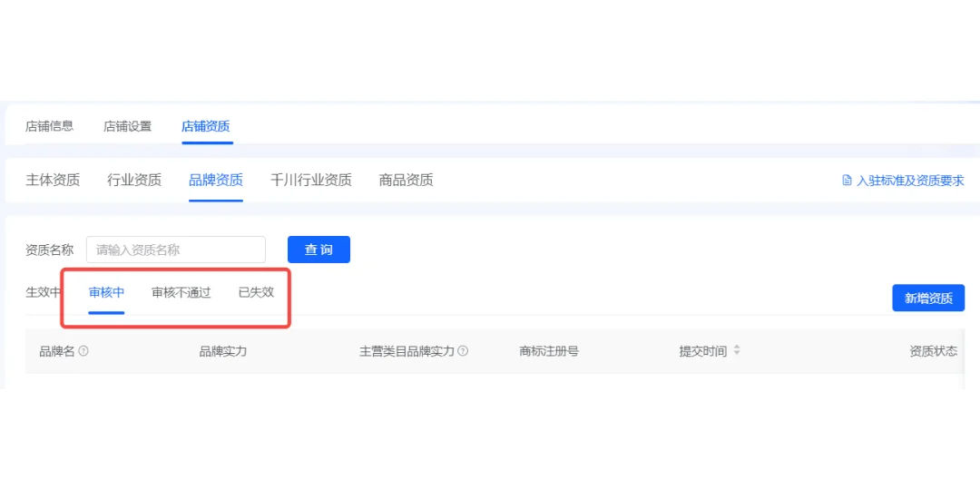Switch to the 店铺设置 tab

(x=127, y=126)
